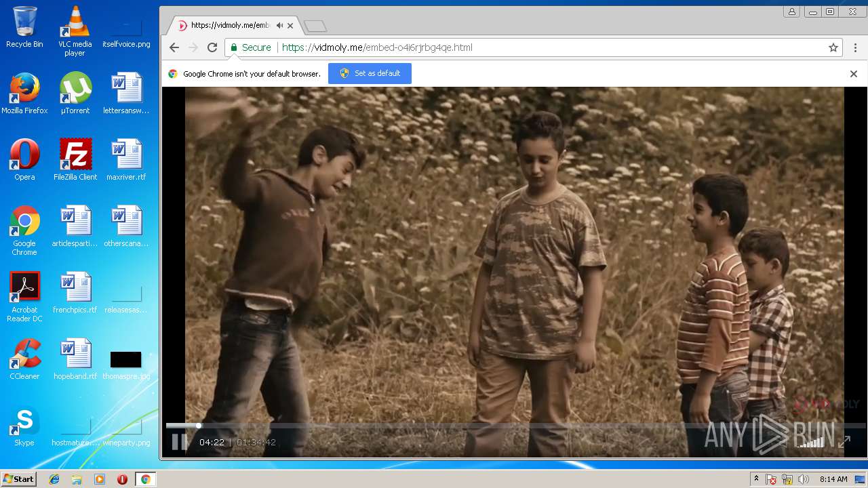Viewport: 868px width, 488px height.
Task: Launch Skype from the desktop
Action: point(24,426)
